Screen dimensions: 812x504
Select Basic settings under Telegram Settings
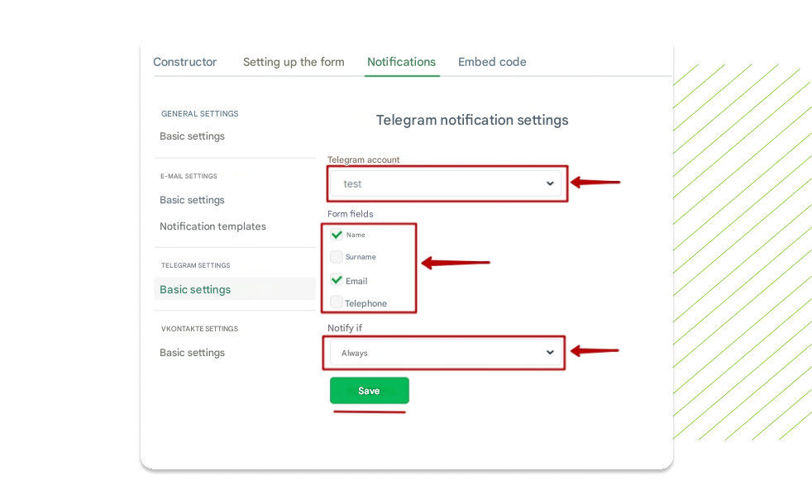pyautogui.click(x=195, y=290)
